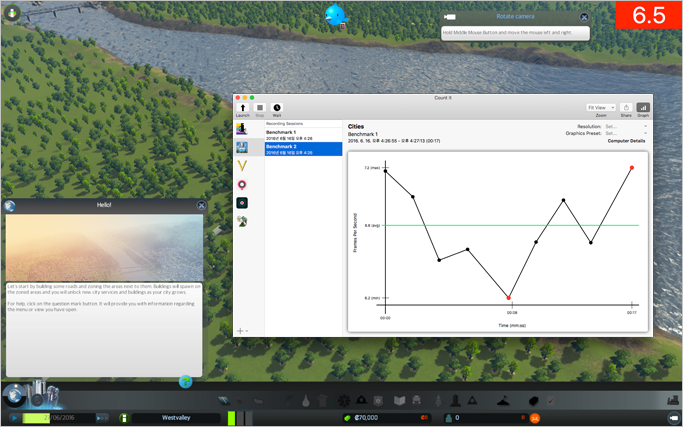Screen dimensions: 683x427
Task: Click the population count display
Action: [x=486, y=418]
